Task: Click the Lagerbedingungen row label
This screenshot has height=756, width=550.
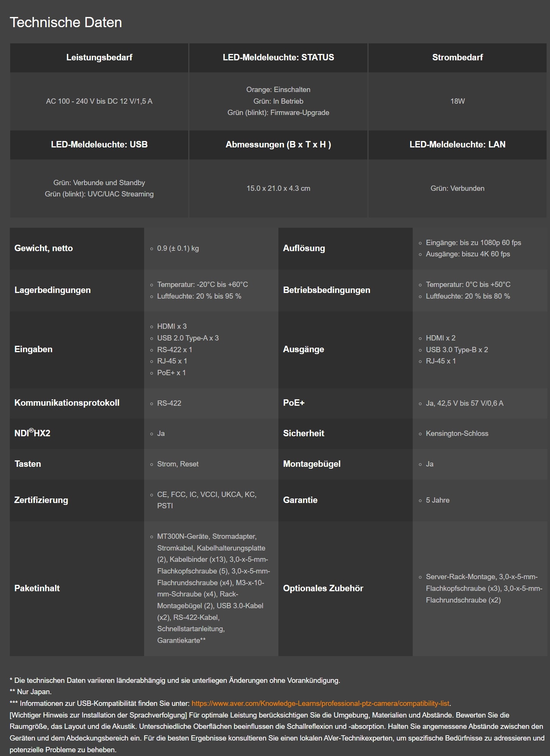Action: click(52, 290)
